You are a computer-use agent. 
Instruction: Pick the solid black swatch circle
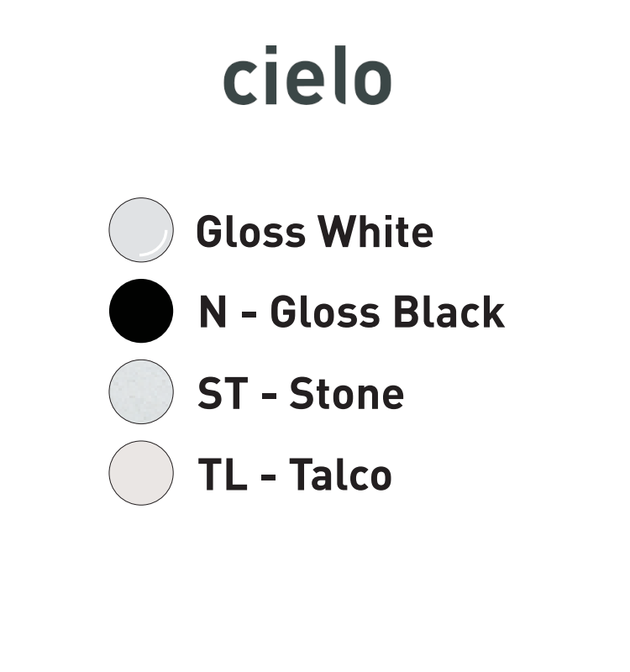click(141, 311)
